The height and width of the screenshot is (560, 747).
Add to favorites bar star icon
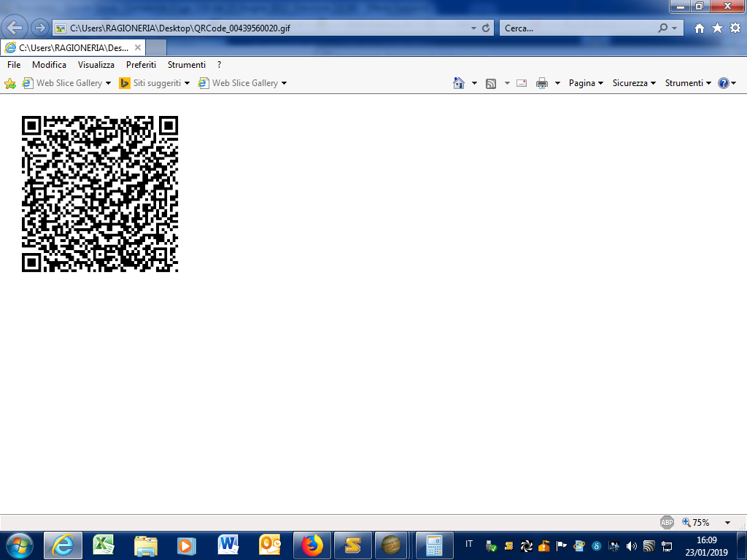tap(10, 83)
